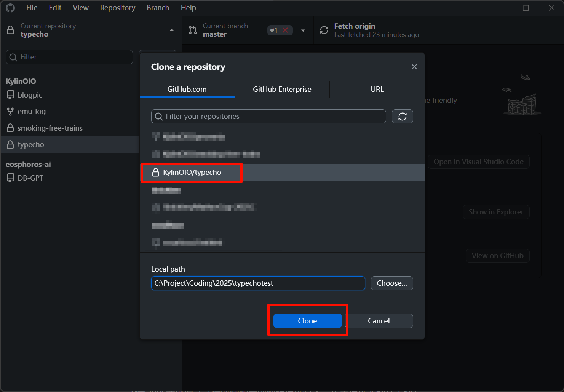Screen dimensions: 564x392
Task: Click the blogpic repository icon
Action: (x=10, y=95)
